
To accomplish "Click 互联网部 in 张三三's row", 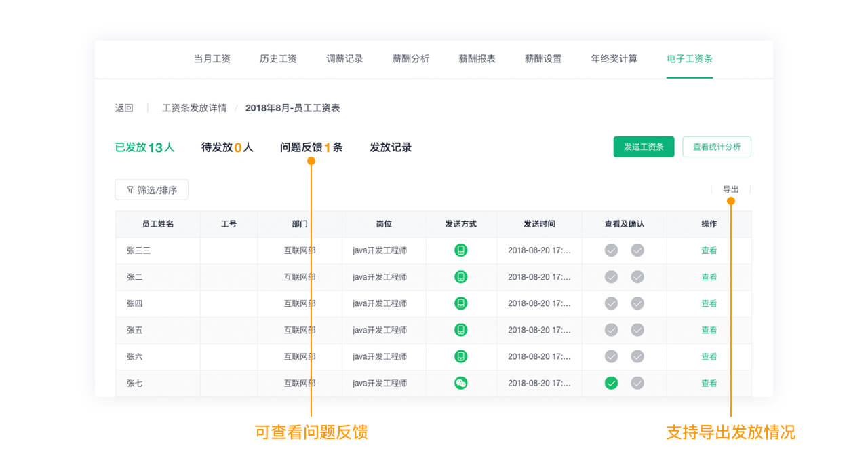I will pos(300,250).
